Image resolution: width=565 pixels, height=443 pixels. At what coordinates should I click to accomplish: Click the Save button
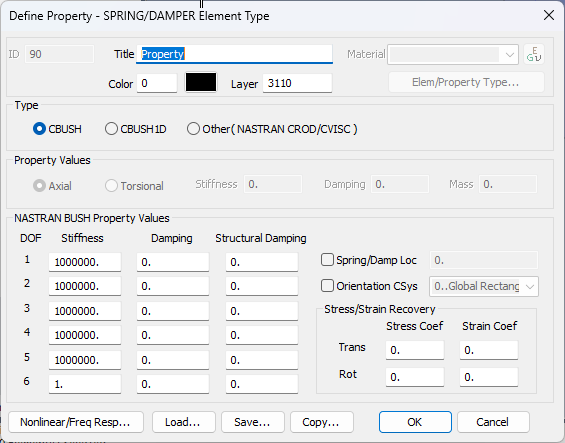pos(253,422)
